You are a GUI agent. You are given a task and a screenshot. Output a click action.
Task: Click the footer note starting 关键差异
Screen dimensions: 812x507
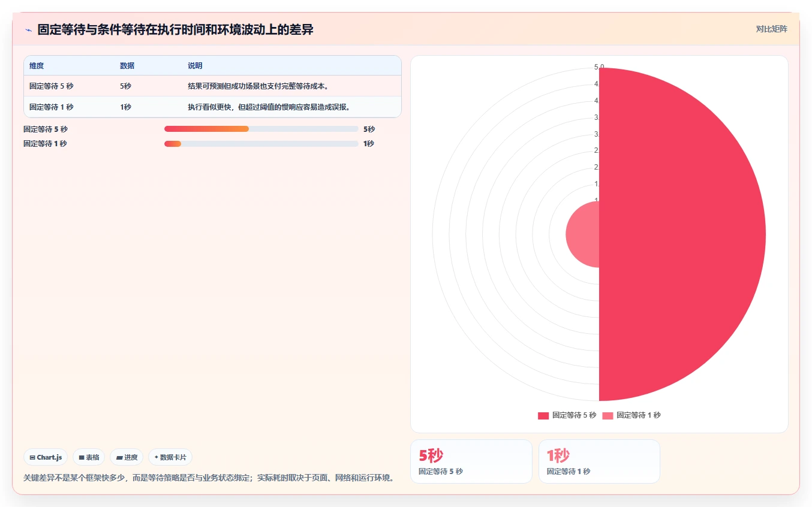pyautogui.click(x=209, y=478)
